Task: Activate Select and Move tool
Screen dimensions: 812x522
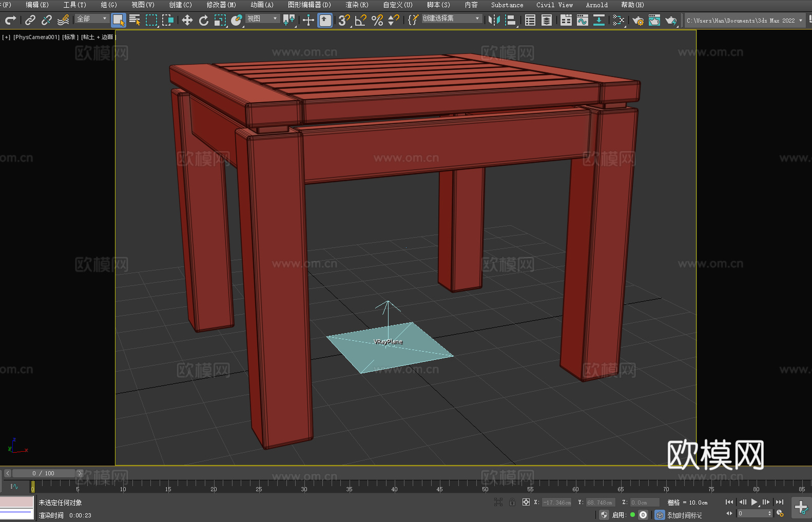Action: coord(187,20)
